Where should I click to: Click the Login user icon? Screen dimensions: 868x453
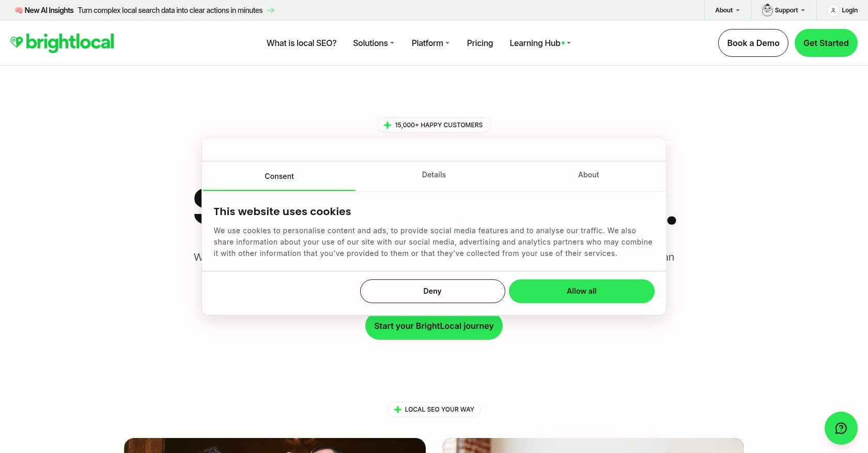tap(833, 10)
